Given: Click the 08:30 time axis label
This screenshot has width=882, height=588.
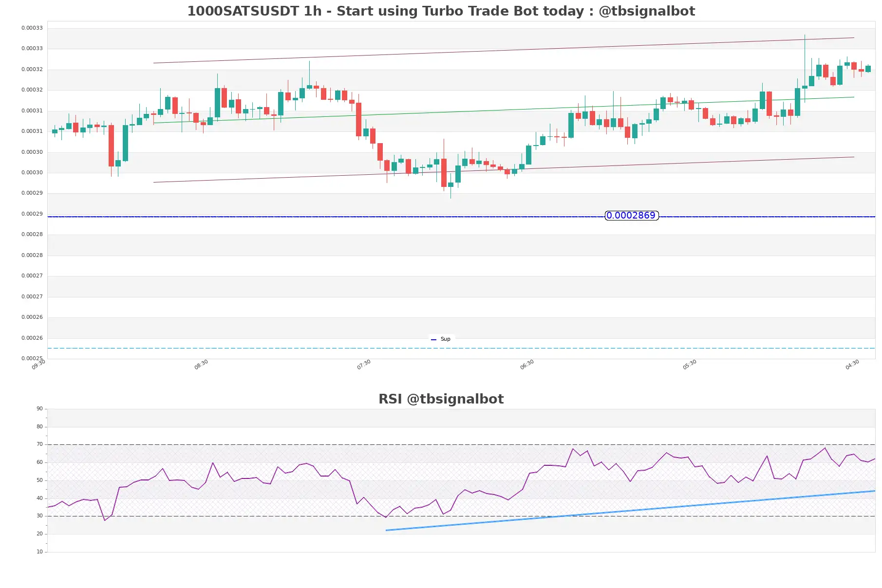Looking at the screenshot, I should pos(201,365).
